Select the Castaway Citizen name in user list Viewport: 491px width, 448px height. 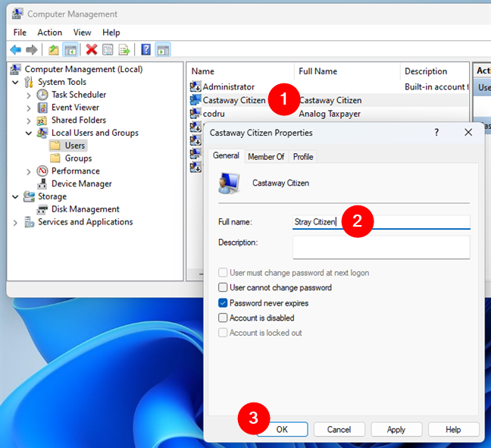point(234,100)
